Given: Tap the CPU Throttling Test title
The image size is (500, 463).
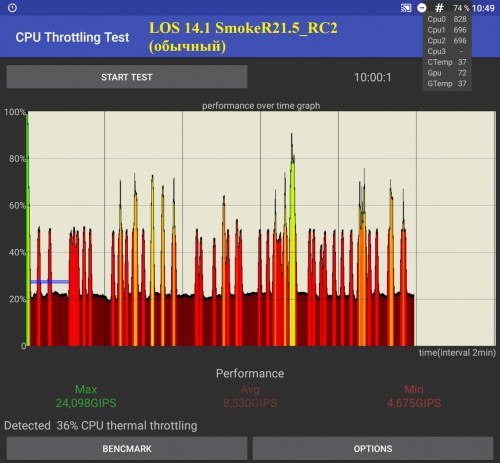Looking at the screenshot, I should 72,37.
